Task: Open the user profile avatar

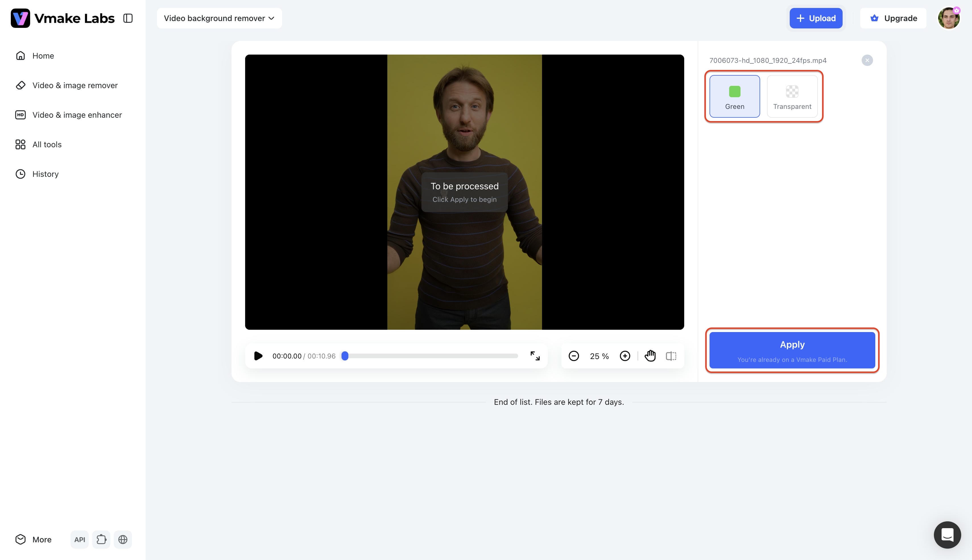Action: [948, 18]
